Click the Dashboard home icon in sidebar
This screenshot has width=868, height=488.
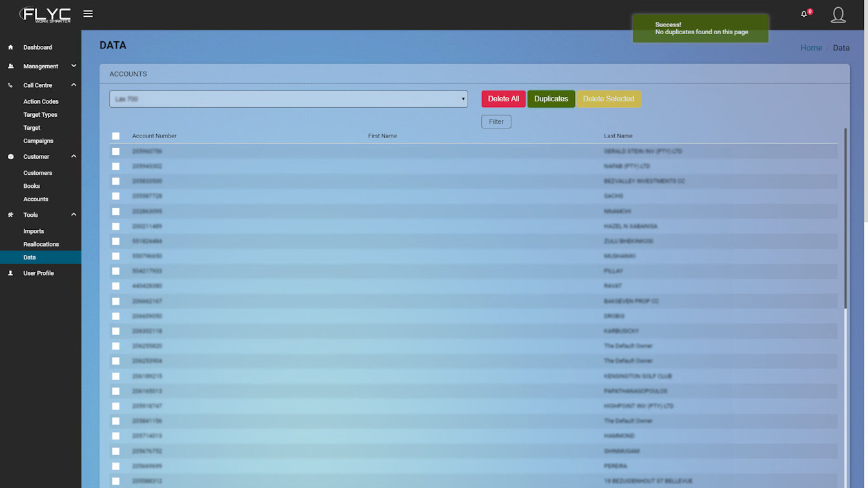10,47
